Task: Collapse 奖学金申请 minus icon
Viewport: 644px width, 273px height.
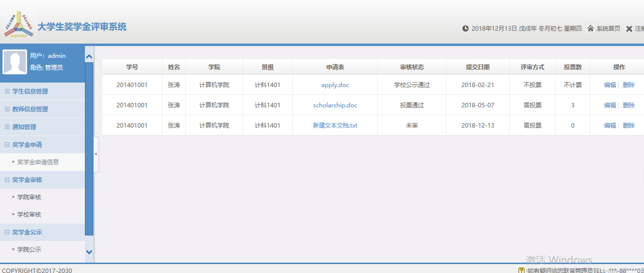Action: (x=7, y=145)
